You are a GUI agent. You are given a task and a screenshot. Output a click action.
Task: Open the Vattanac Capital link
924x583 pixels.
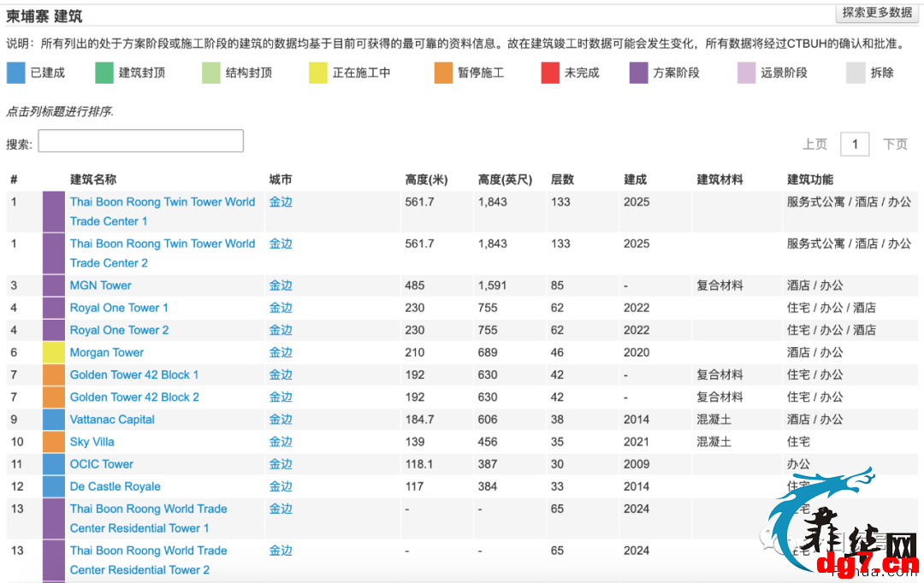pyautogui.click(x=112, y=420)
